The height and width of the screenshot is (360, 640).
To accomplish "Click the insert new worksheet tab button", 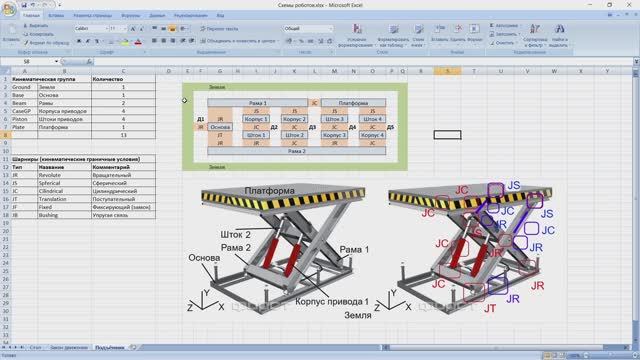I will 133,347.
